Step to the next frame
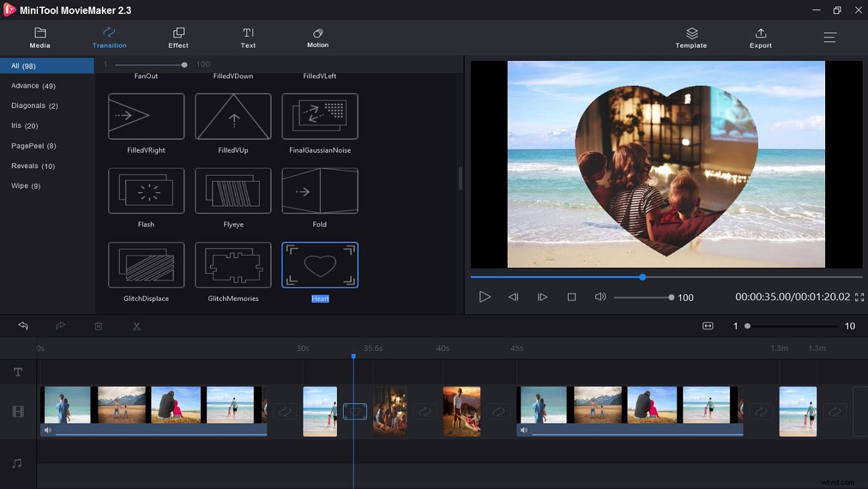Viewport: 868px width, 489px height. click(542, 297)
